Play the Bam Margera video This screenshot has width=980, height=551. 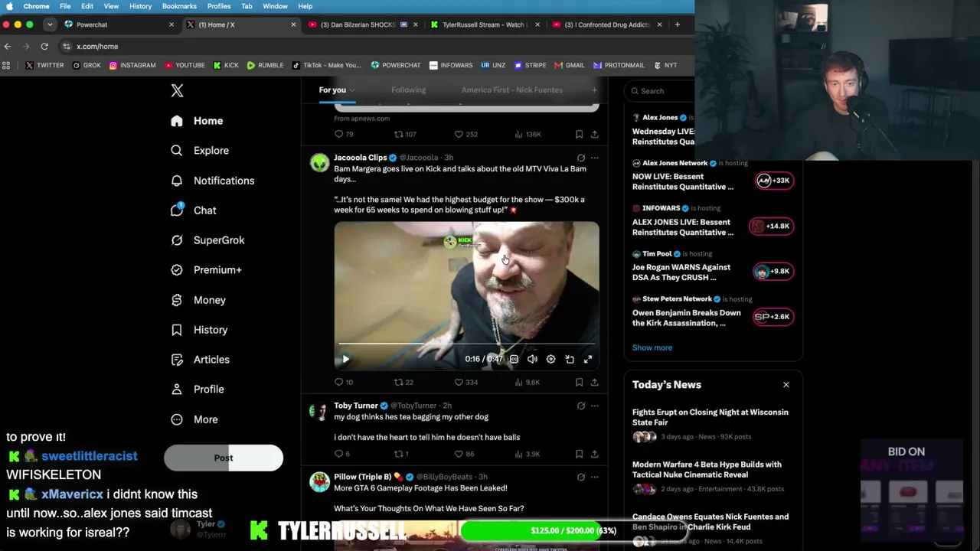(x=345, y=359)
